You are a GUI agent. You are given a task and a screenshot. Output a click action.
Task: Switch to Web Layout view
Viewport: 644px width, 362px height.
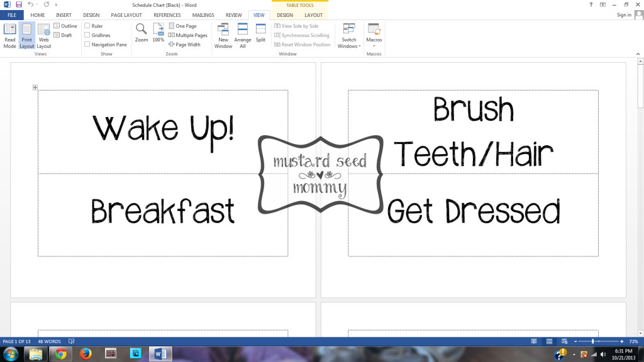(x=43, y=36)
